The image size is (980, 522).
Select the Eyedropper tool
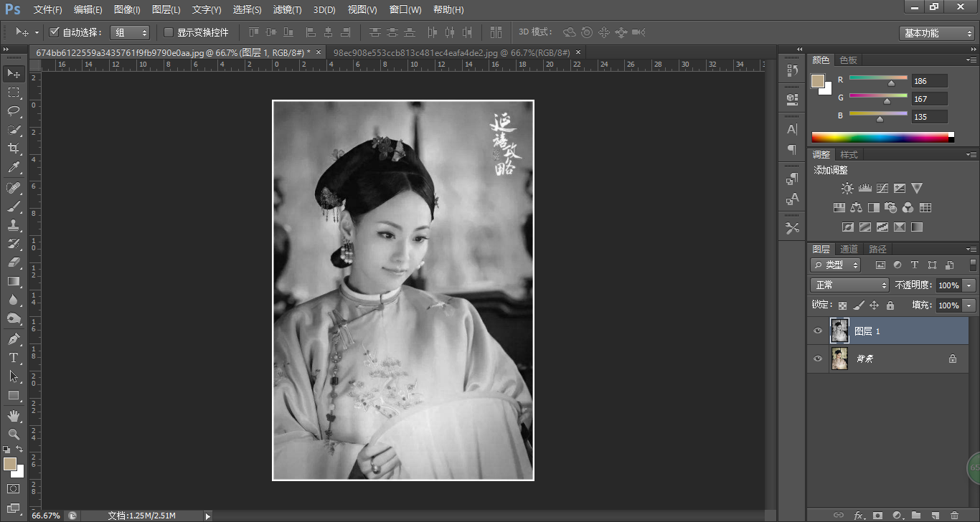pos(14,168)
